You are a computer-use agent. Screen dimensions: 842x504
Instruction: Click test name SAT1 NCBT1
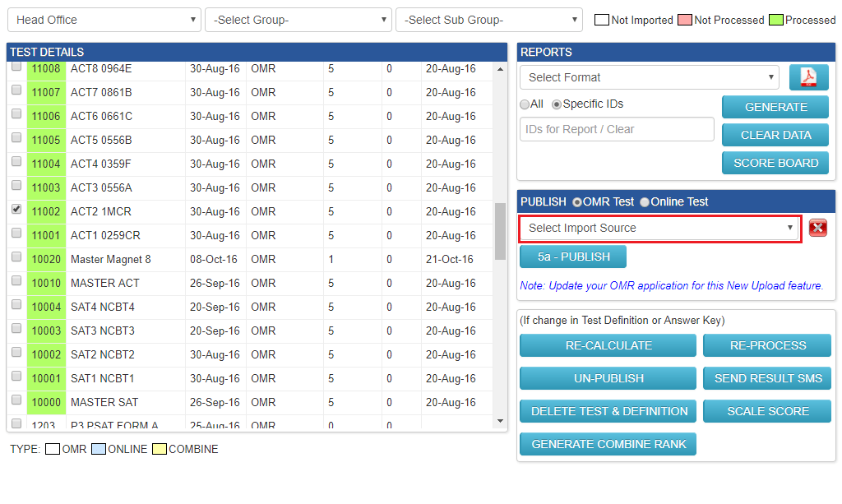103,378
